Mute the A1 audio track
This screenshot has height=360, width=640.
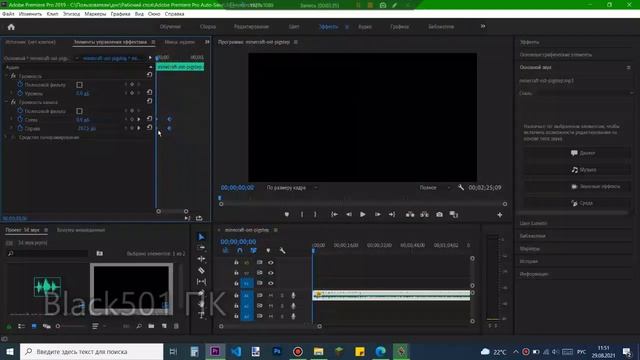(x=271, y=295)
